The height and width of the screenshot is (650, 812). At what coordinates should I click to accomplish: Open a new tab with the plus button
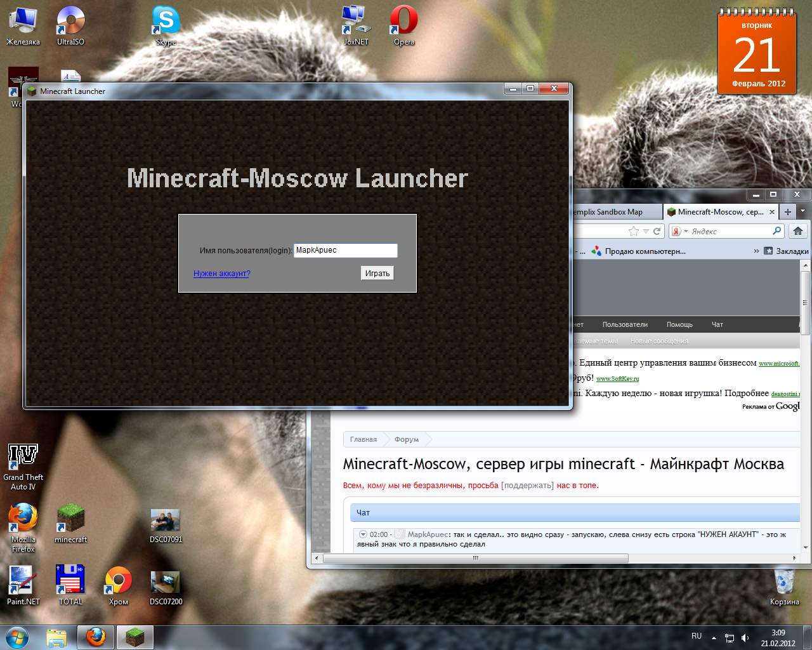pyautogui.click(x=787, y=212)
